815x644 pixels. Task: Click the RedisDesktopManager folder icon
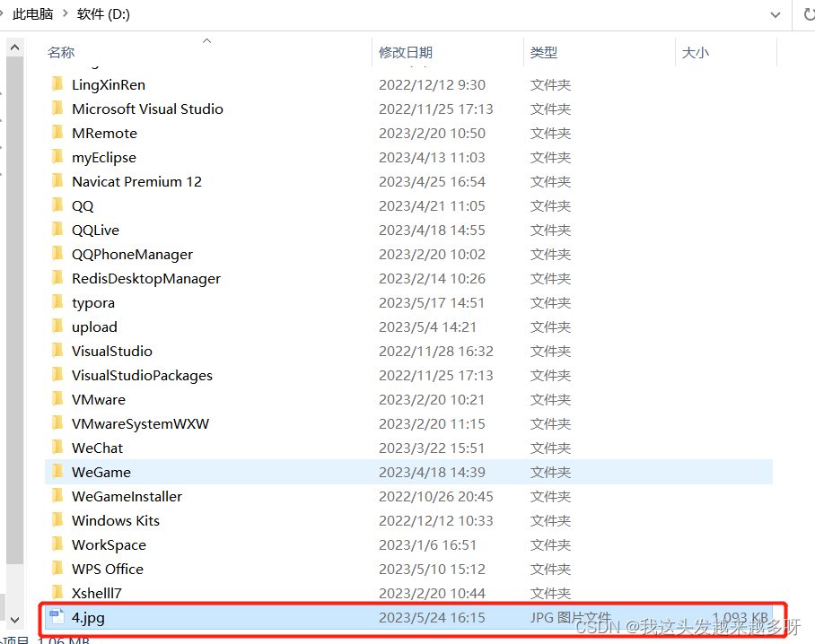pyautogui.click(x=57, y=278)
